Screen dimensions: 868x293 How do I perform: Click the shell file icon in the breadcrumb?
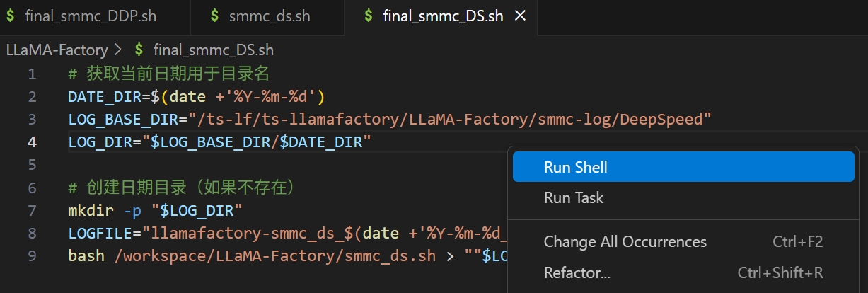pos(139,50)
